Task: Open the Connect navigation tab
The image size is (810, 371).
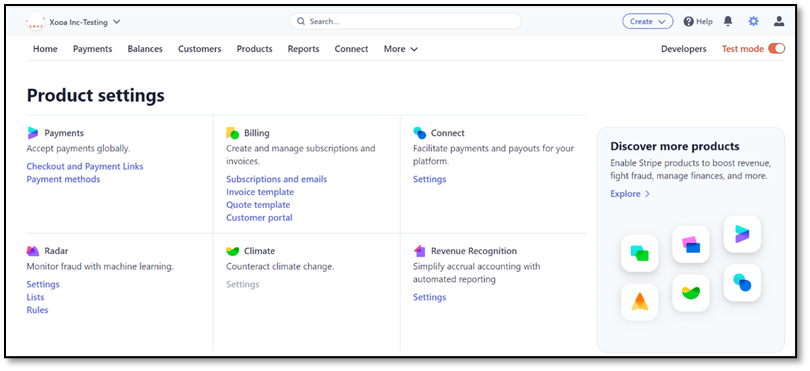Action: click(x=351, y=49)
